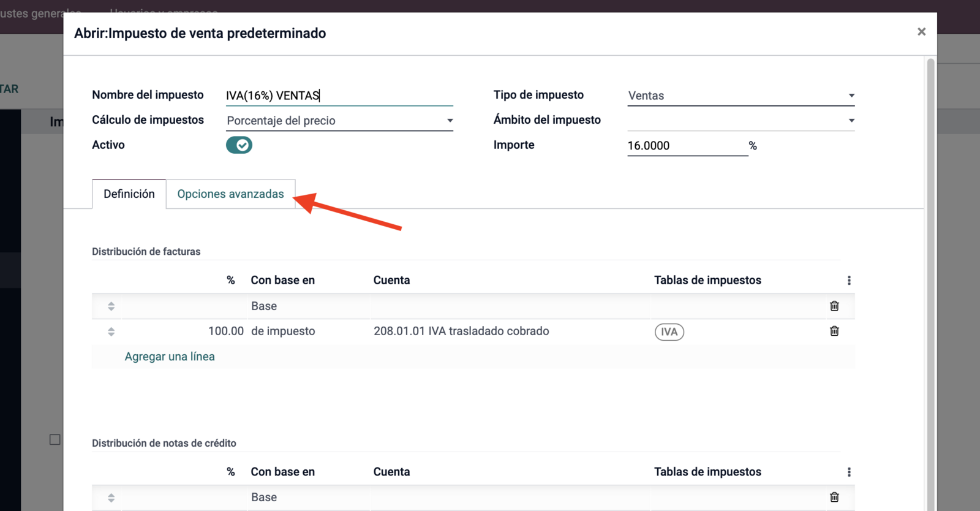Click the 'Base' cell in Distribución de facturas
Screen dimensions: 980x511
point(264,306)
